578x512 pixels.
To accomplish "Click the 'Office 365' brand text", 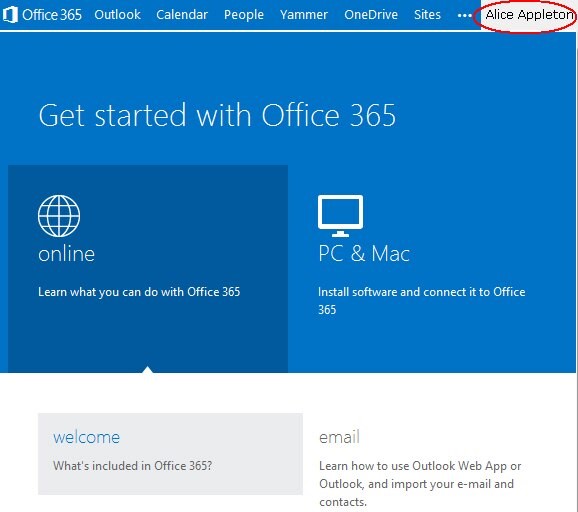I will [52, 15].
